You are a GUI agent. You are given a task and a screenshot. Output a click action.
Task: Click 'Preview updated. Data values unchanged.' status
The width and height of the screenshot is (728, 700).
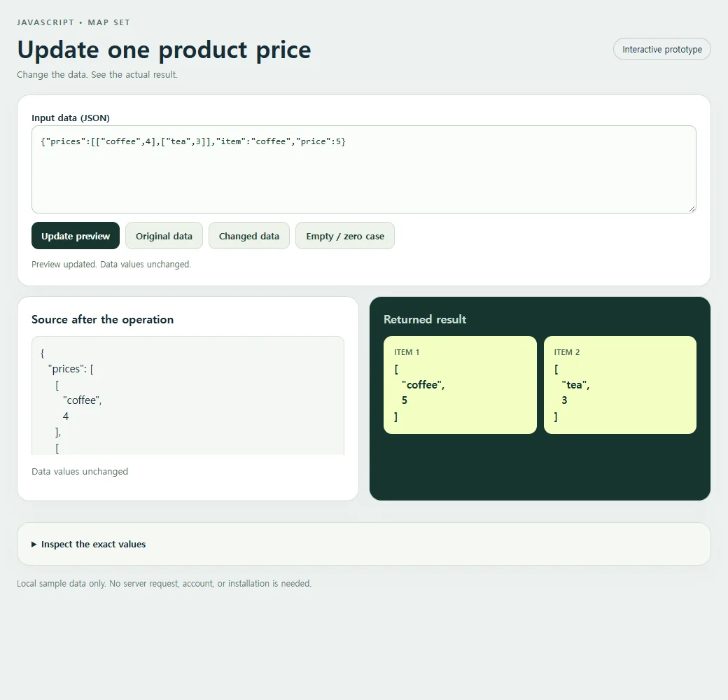[x=111, y=264]
